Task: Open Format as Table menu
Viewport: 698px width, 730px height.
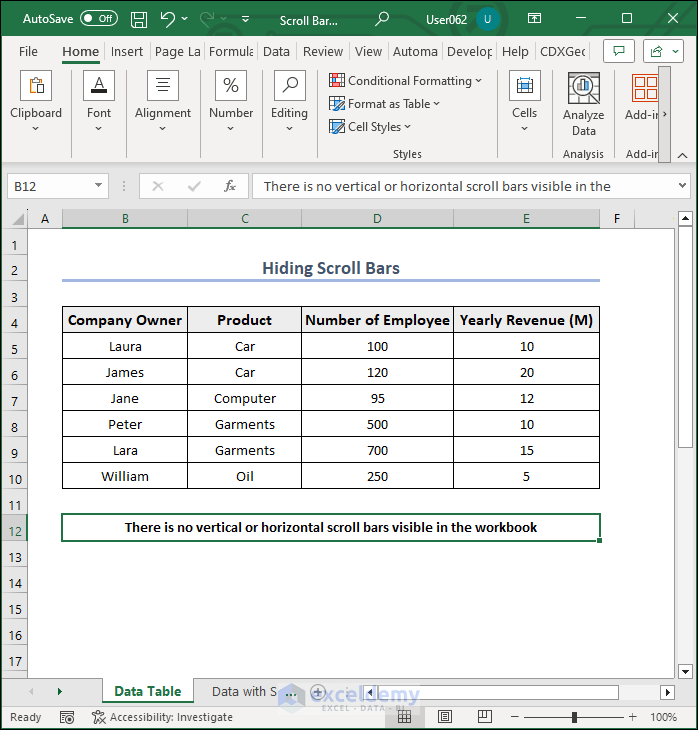Action: click(x=384, y=104)
